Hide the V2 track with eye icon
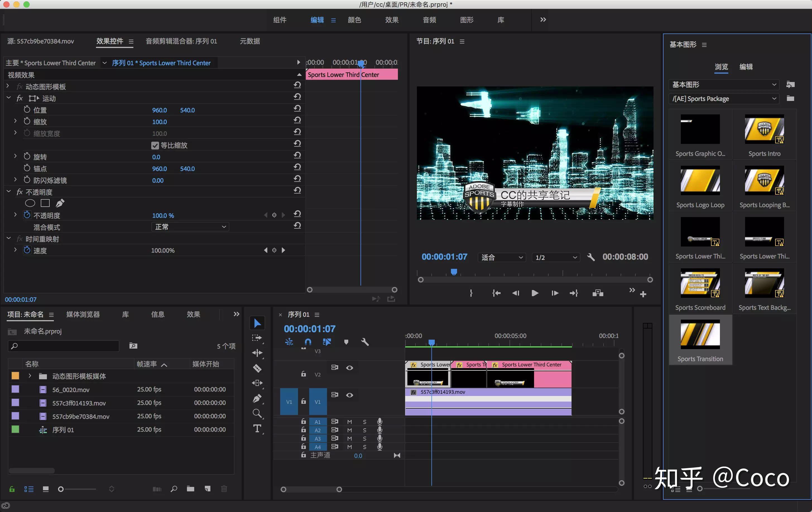Viewport: 812px width, 512px height. [x=349, y=368]
